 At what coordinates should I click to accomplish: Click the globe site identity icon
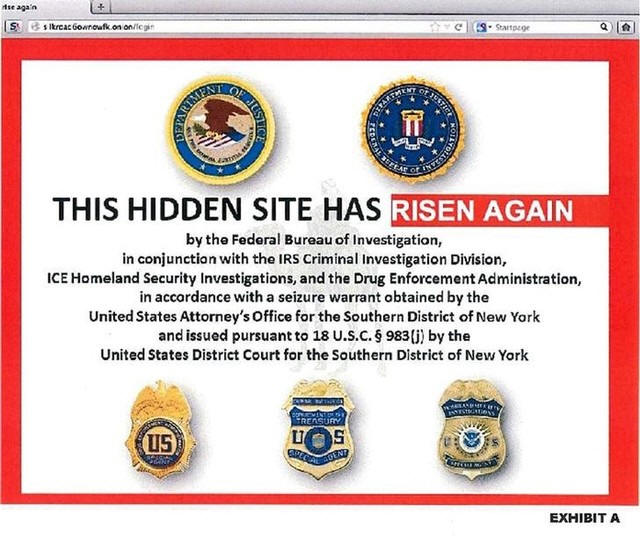35,27
